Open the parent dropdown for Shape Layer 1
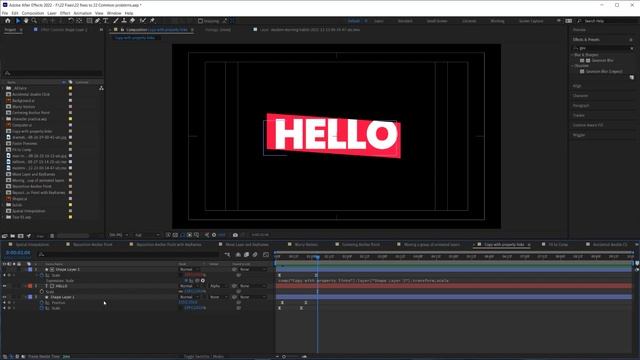Screen dimensions: 640x360 [252, 269]
